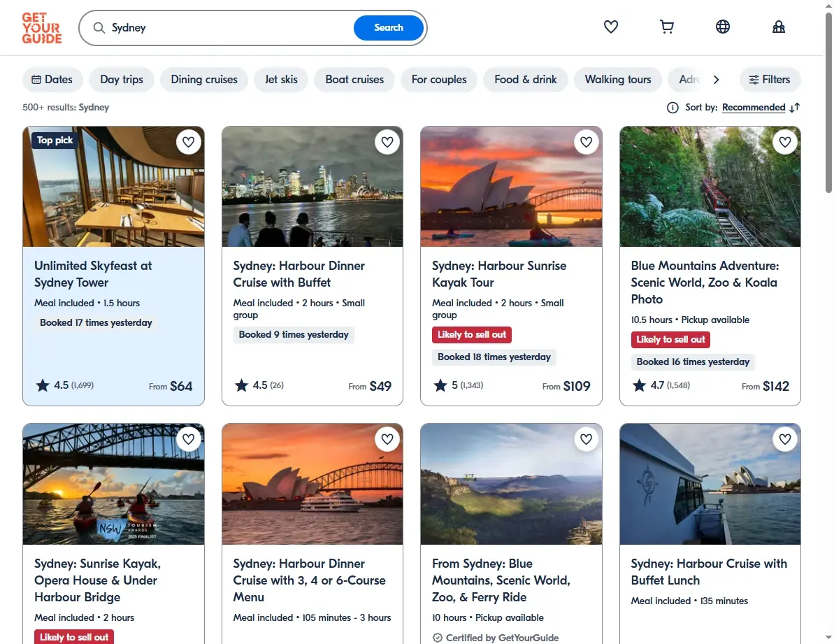Click Booked 18 times yesterday badge
The image size is (834, 644).
[x=494, y=357]
